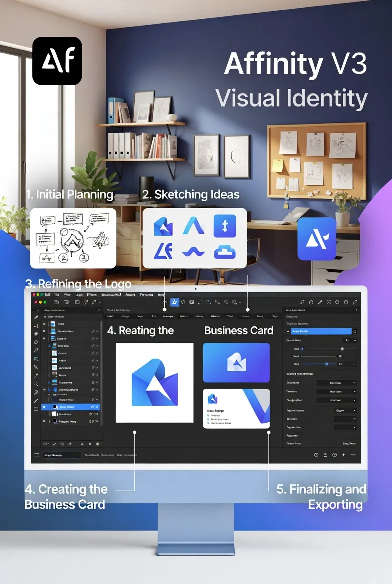Select the topmost brush tool in left toolbar
This screenshot has height=584, width=392.
(36, 317)
